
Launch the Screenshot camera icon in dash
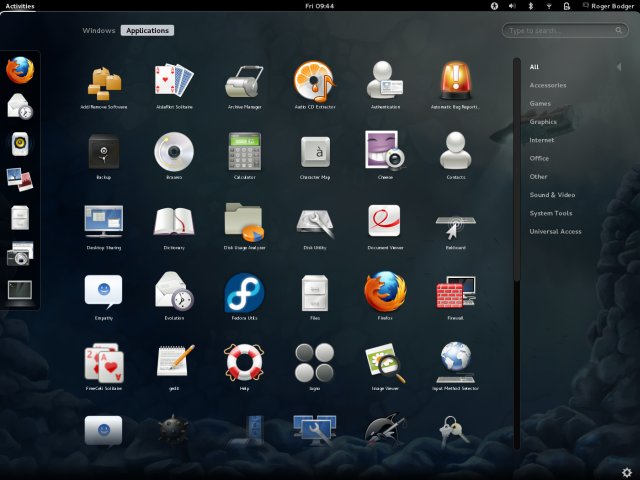[x=20, y=253]
